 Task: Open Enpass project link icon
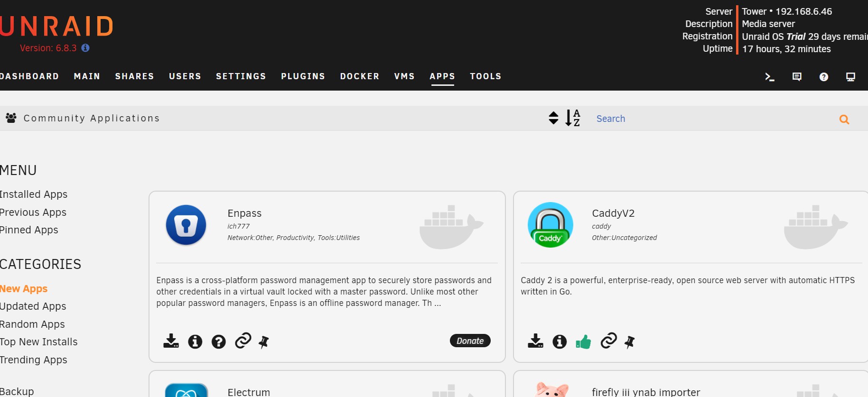tap(243, 341)
